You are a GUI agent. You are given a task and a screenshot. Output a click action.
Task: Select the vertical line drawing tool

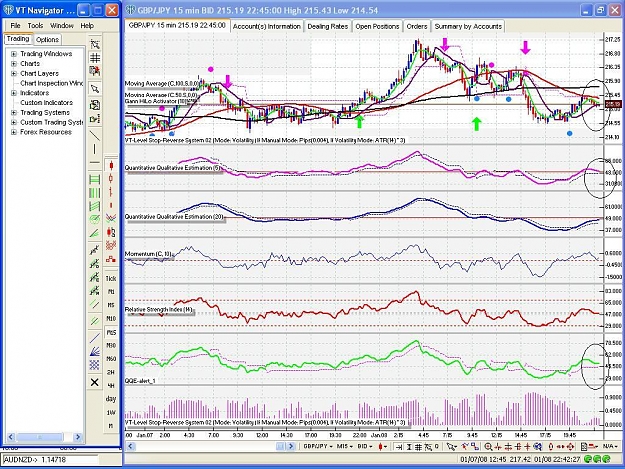(95, 149)
